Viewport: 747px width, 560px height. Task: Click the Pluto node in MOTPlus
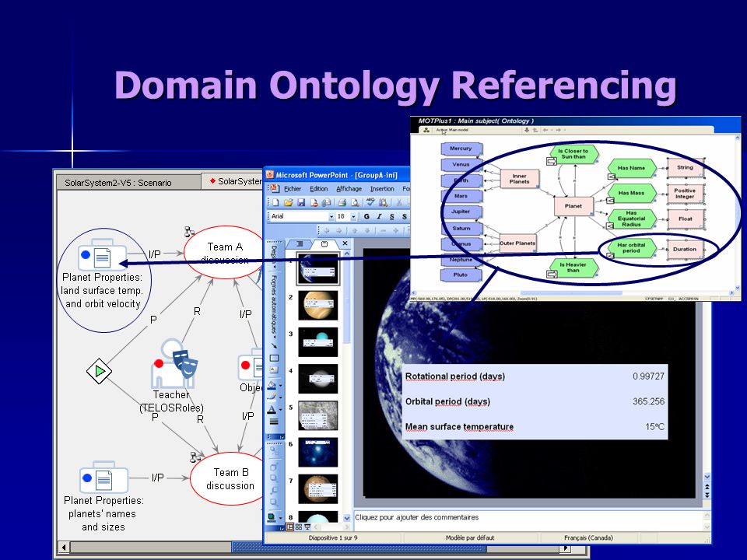pos(461,275)
